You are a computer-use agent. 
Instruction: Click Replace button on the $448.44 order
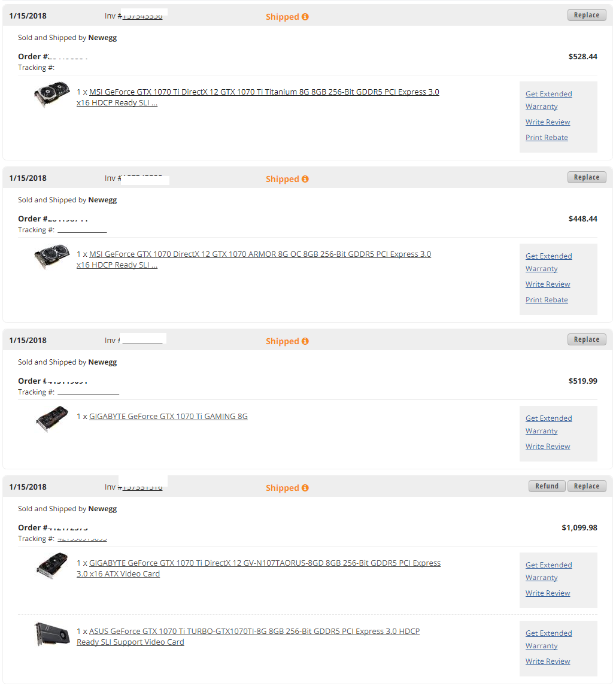coord(587,177)
